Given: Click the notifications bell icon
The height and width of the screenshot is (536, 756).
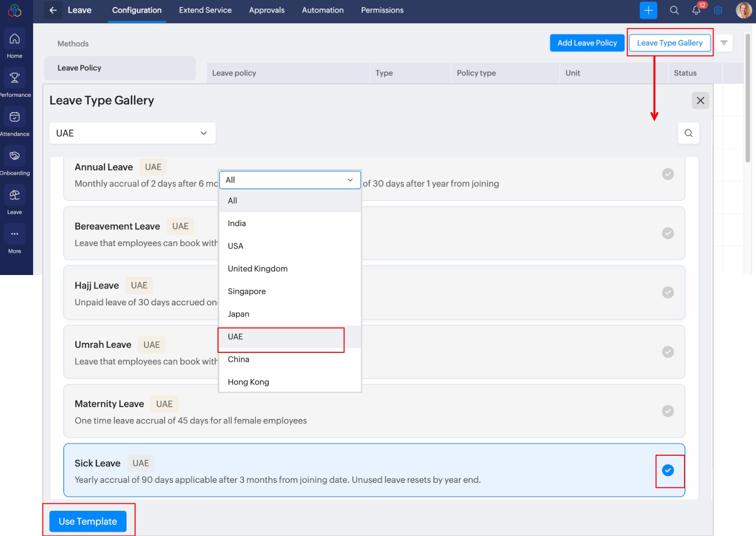Looking at the screenshot, I should (696, 11).
